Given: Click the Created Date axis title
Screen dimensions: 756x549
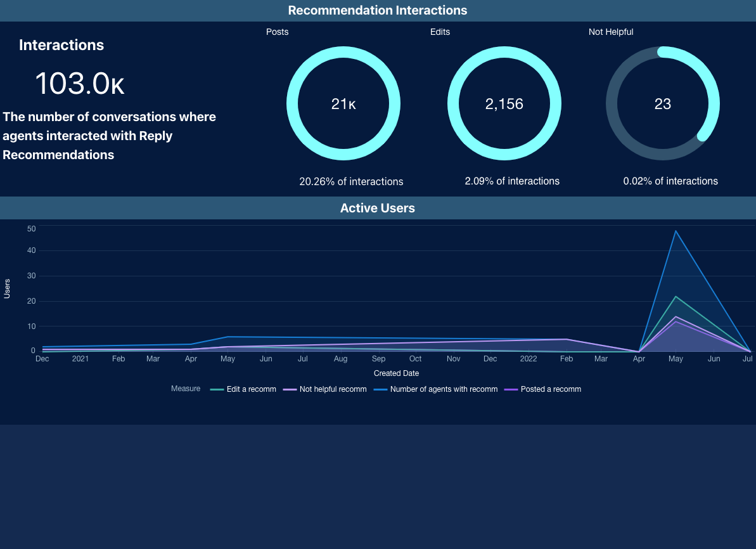Looking at the screenshot, I should pos(396,373).
